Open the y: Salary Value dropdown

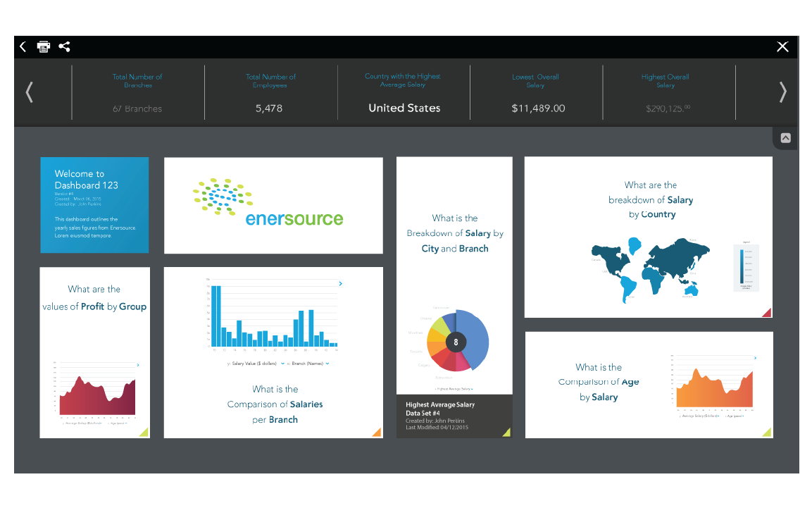pyautogui.click(x=282, y=364)
